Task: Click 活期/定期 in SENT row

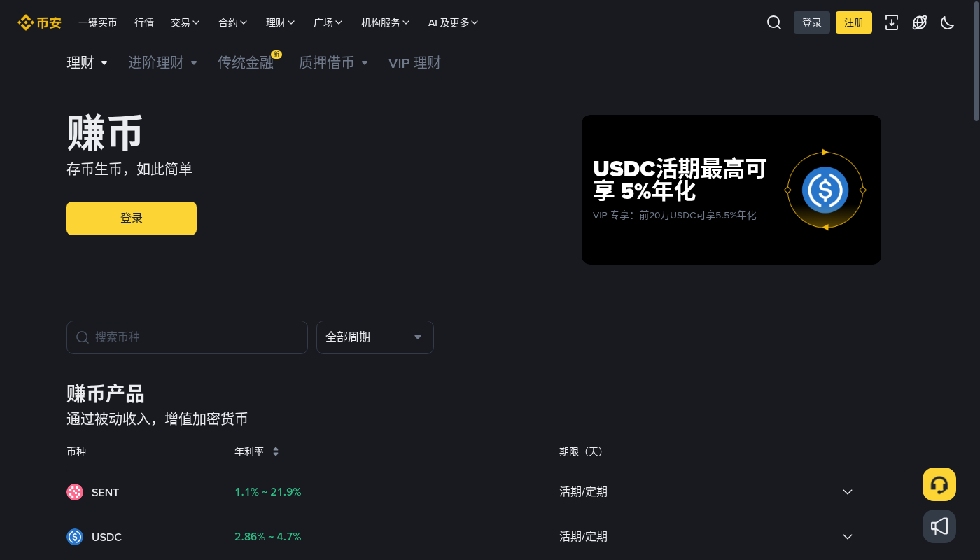Action: tap(583, 492)
